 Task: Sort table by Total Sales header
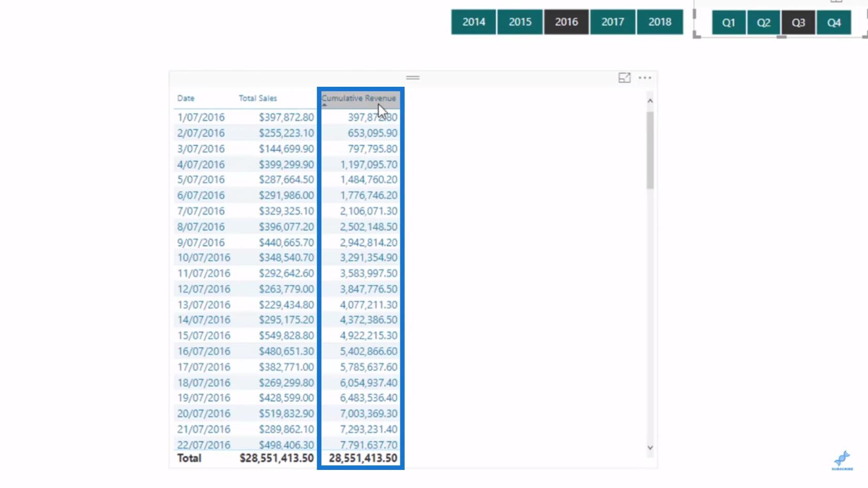258,98
